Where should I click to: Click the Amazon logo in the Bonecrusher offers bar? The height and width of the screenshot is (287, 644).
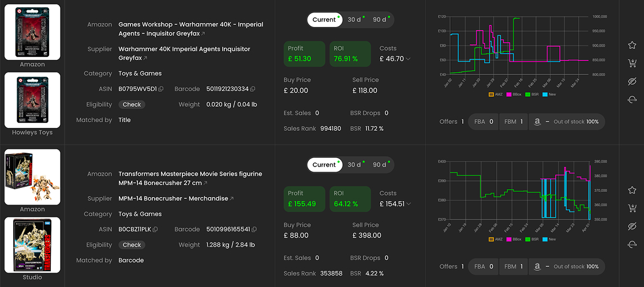pos(537,266)
